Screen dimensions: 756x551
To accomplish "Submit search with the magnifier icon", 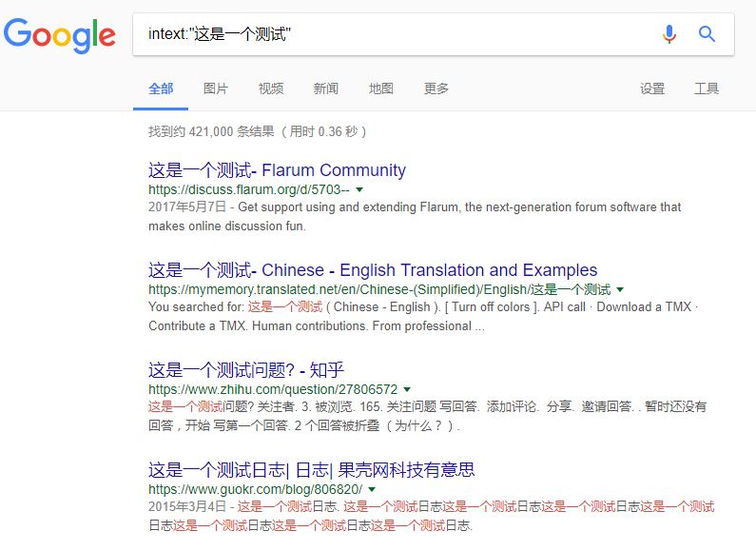I will coord(707,33).
